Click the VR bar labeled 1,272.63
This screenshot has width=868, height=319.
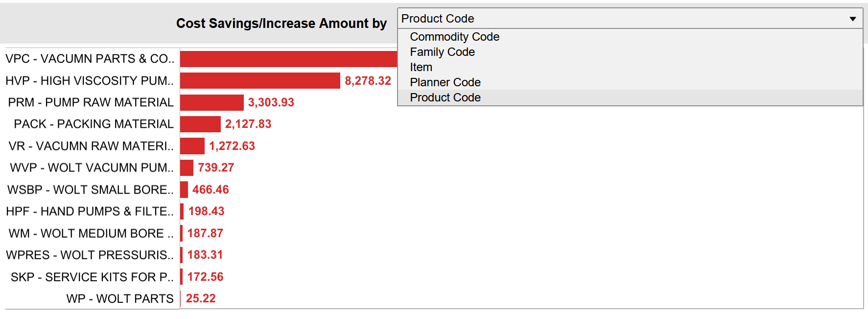click(x=192, y=146)
